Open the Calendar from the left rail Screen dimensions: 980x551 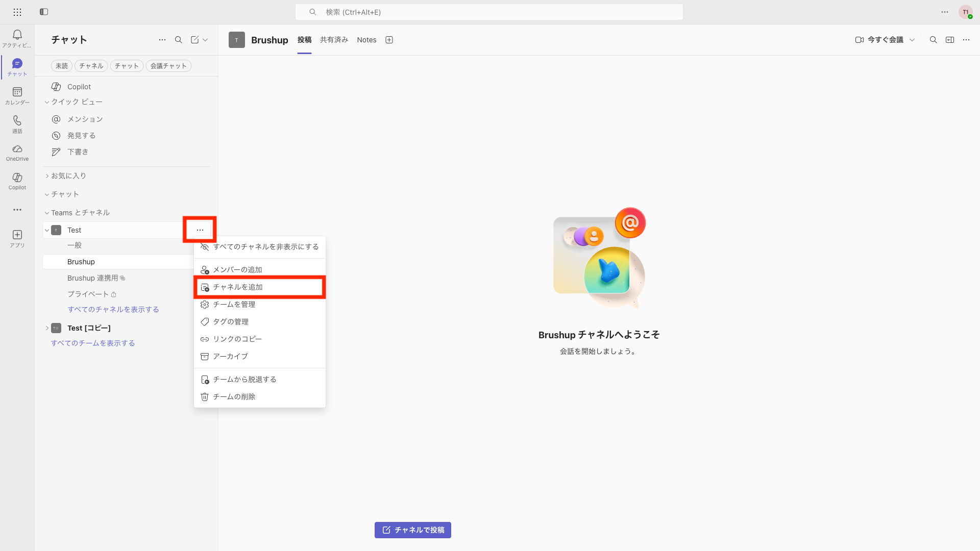tap(17, 95)
